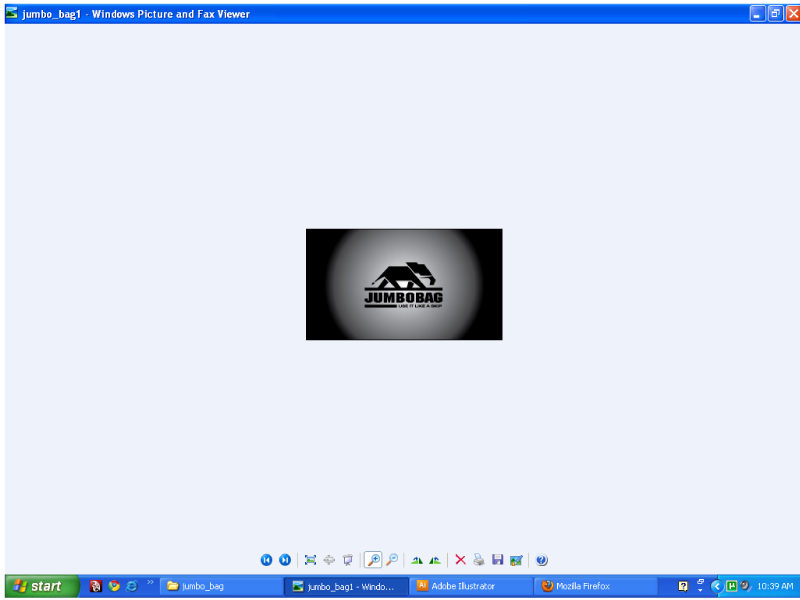Screen dimensions: 800x600
Task: Switch to Mozilla Firefox in the taskbar
Action: tap(595, 586)
